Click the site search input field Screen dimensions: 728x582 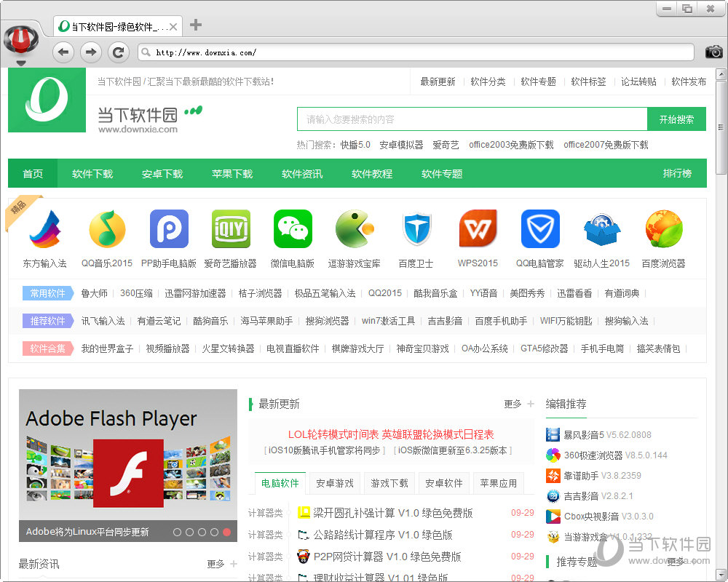pyautogui.click(x=472, y=119)
